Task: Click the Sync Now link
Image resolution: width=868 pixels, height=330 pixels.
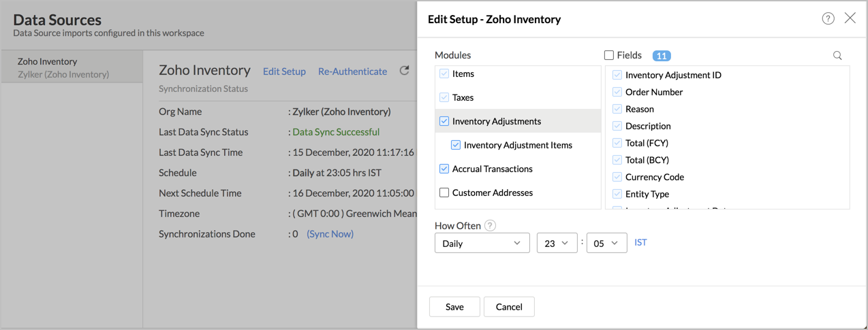Action: 330,233
